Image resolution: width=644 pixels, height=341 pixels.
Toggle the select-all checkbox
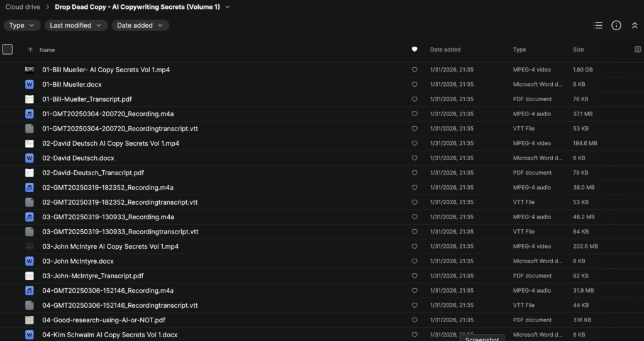point(8,50)
